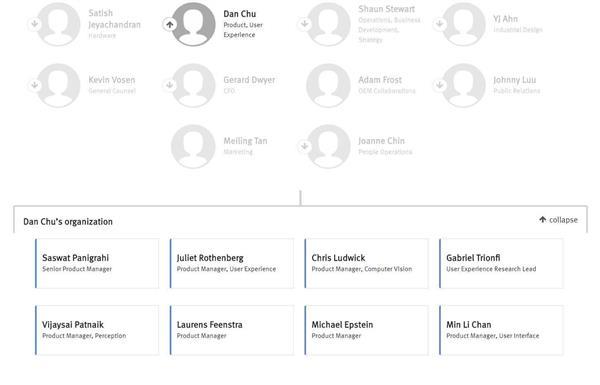This screenshot has height=385, width=600.
Task: Expand YJ Ahn's organization arrow
Action: click(440, 24)
